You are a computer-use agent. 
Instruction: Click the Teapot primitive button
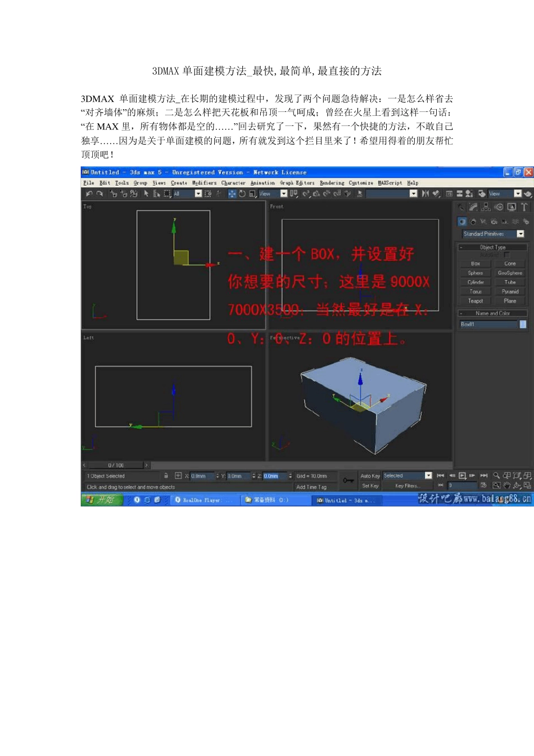click(476, 301)
